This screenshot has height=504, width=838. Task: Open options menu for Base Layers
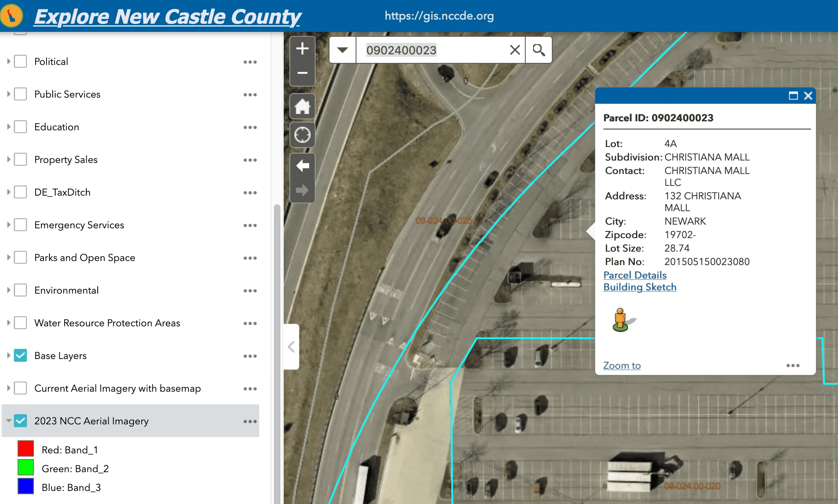tap(250, 356)
